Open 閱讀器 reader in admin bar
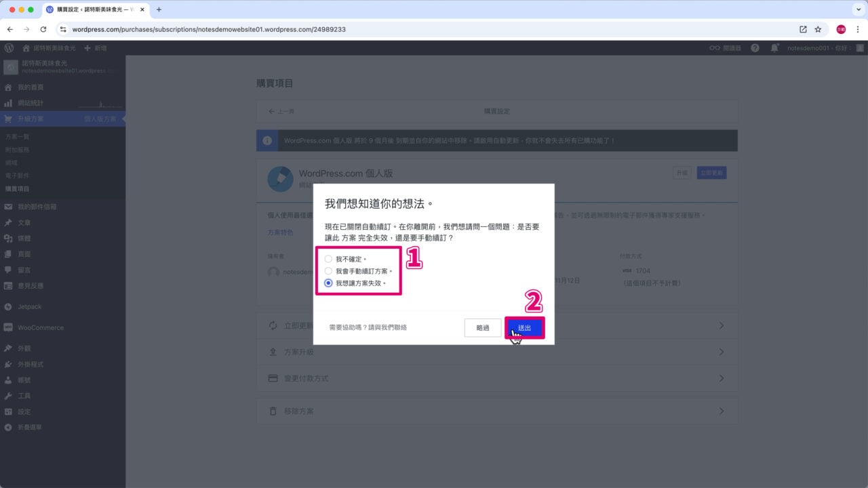This screenshot has width=868, height=488. (x=725, y=48)
